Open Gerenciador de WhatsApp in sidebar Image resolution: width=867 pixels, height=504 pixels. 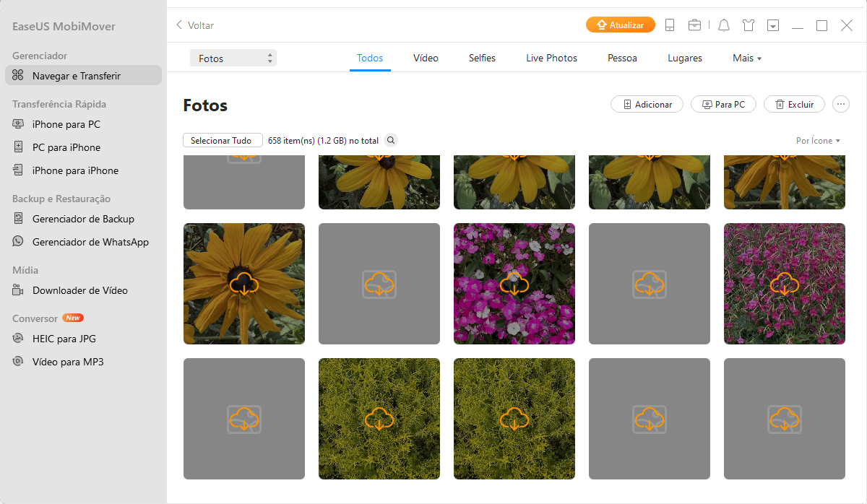pyautogui.click(x=90, y=242)
